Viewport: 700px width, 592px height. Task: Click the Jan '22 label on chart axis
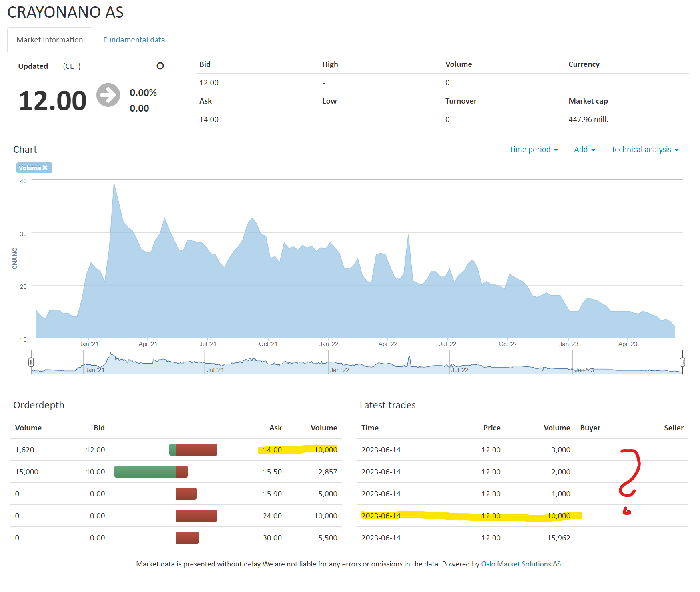tap(329, 344)
